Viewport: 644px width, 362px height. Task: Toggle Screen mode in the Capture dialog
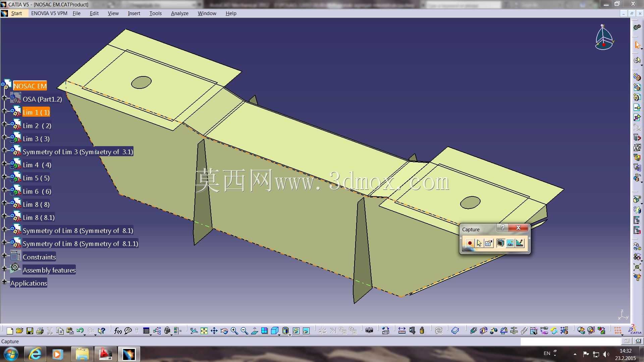(x=500, y=243)
